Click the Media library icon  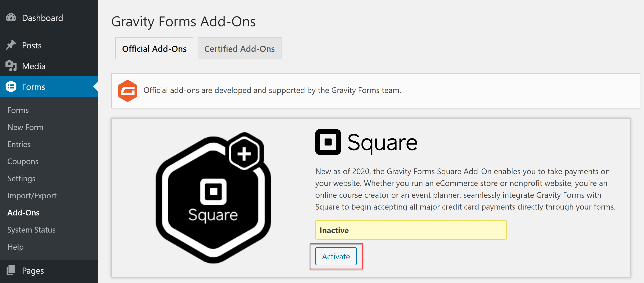click(11, 66)
